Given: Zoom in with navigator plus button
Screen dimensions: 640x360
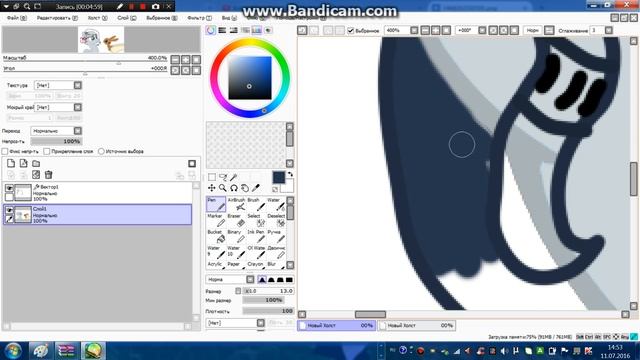Looking at the screenshot, I should click(x=186, y=60).
